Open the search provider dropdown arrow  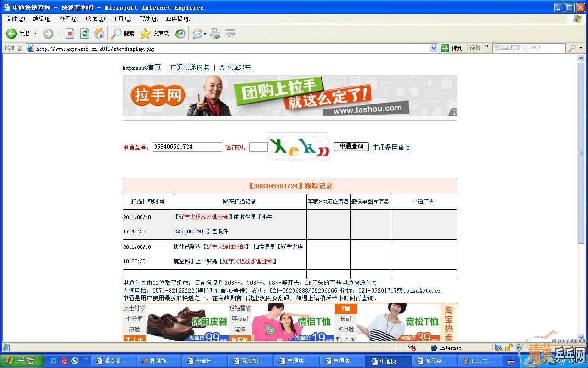[x=581, y=48]
